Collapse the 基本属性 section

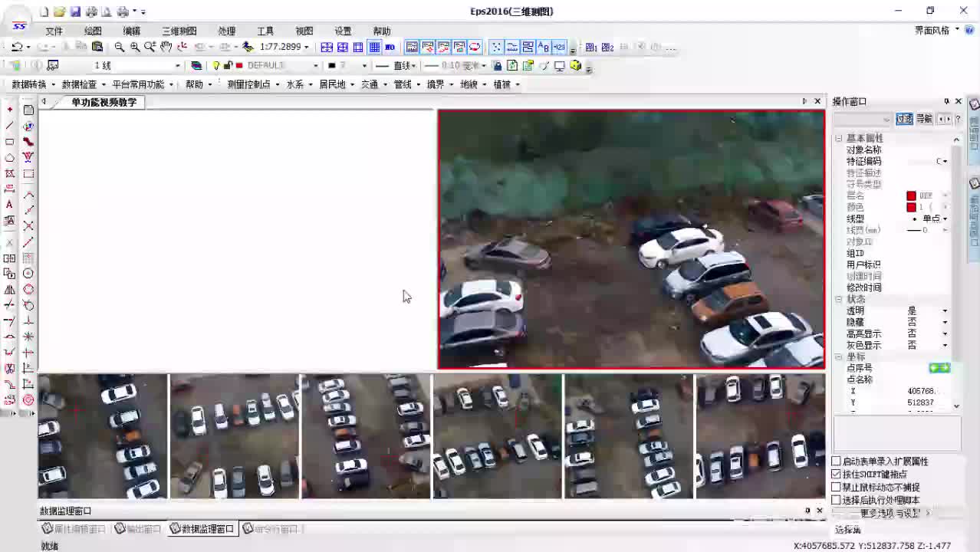pos(837,138)
